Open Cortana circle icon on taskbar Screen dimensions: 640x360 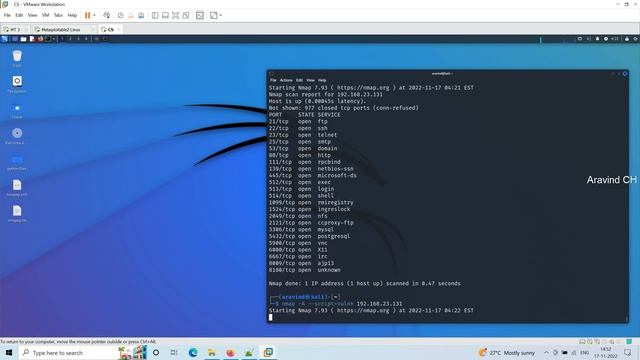[x=156, y=352]
